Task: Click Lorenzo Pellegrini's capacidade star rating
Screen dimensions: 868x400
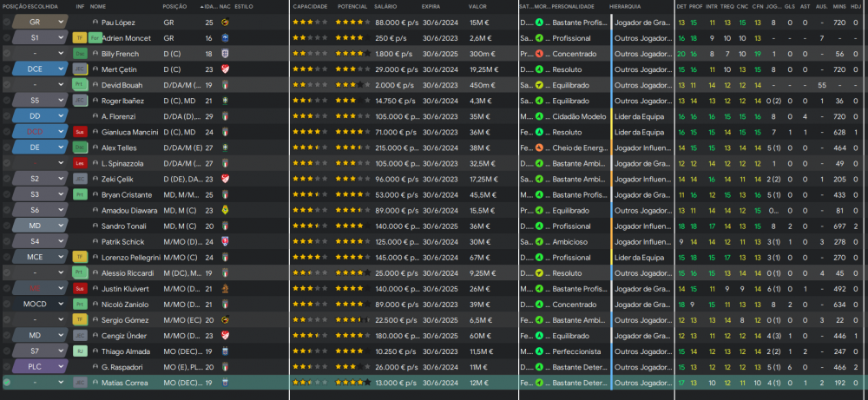Action: pyautogui.click(x=311, y=257)
